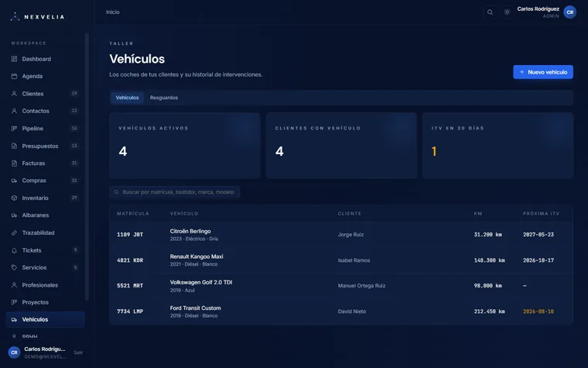Click the Clientes con vehículo card

pyautogui.click(x=341, y=146)
